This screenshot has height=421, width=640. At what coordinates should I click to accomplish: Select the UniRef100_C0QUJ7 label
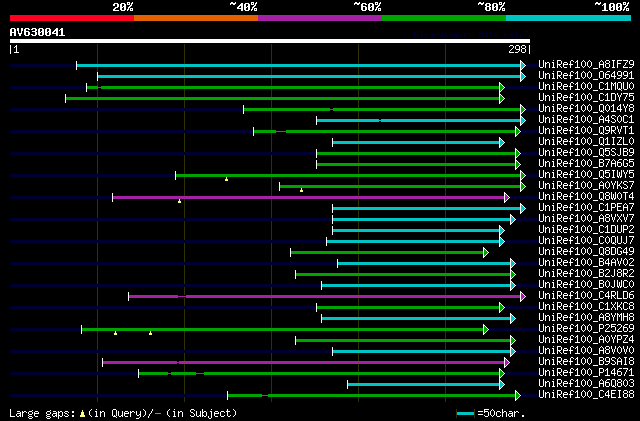pyautogui.click(x=586, y=241)
